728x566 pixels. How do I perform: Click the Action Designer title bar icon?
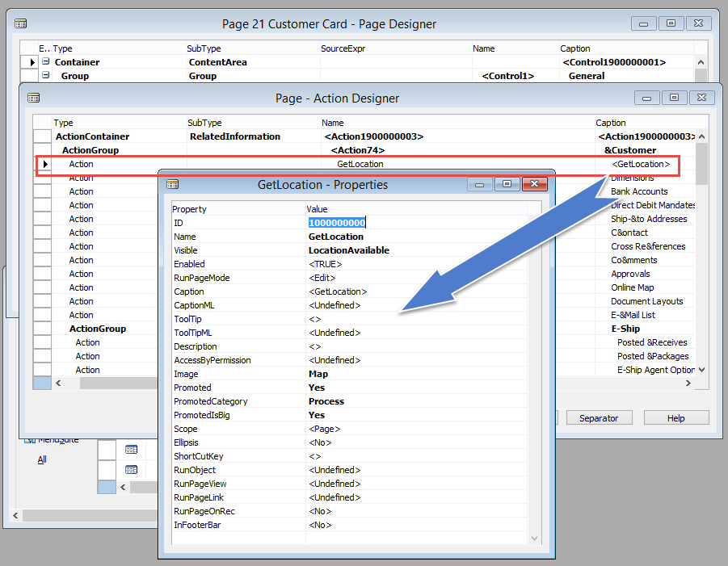pos(32,98)
